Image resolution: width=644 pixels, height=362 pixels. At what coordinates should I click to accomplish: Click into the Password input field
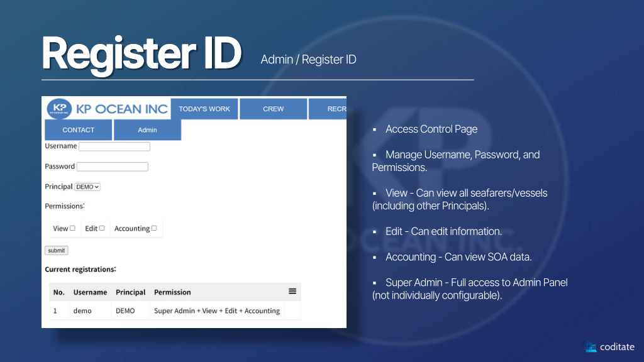click(112, 167)
